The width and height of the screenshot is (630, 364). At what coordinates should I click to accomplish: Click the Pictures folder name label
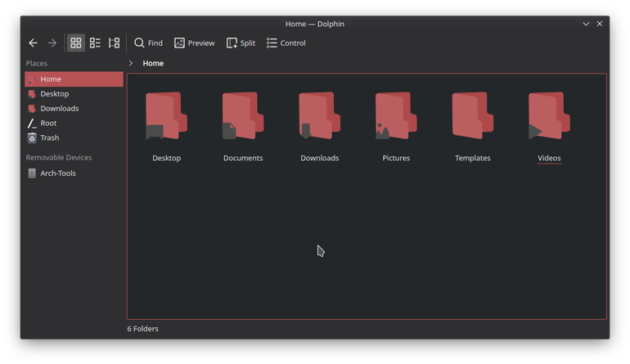coord(396,159)
